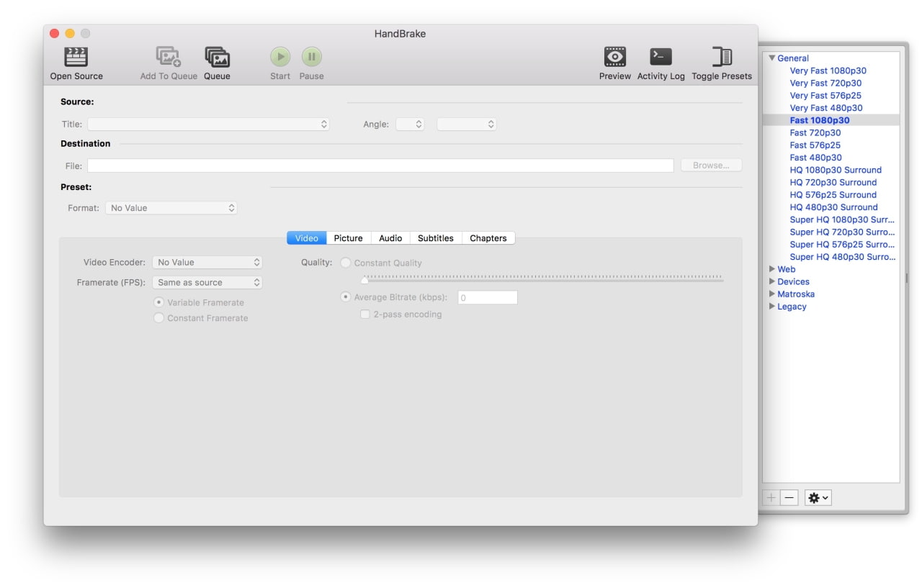Select the Variable Framerate radio button
This screenshot has width=922, height=588.
[159, 302]
